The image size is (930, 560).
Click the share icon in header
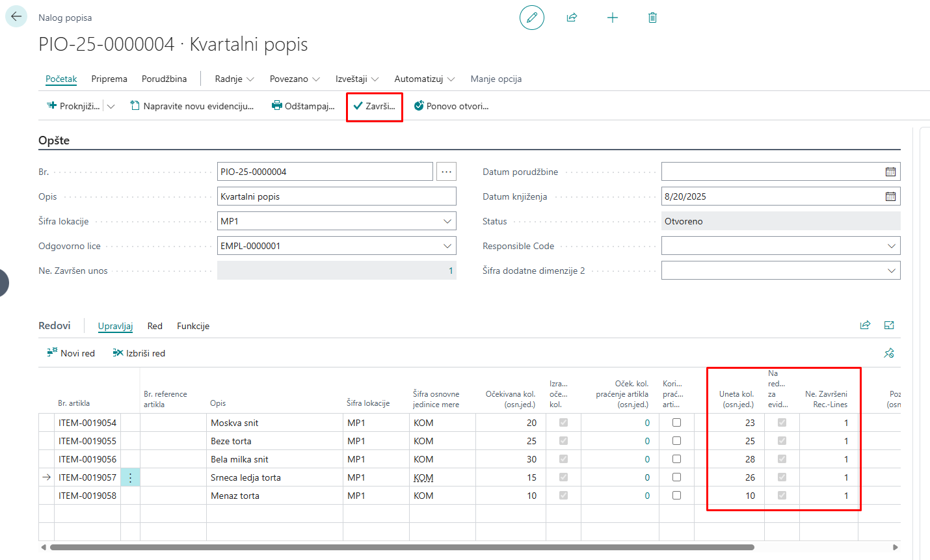[x=572, y=18]
